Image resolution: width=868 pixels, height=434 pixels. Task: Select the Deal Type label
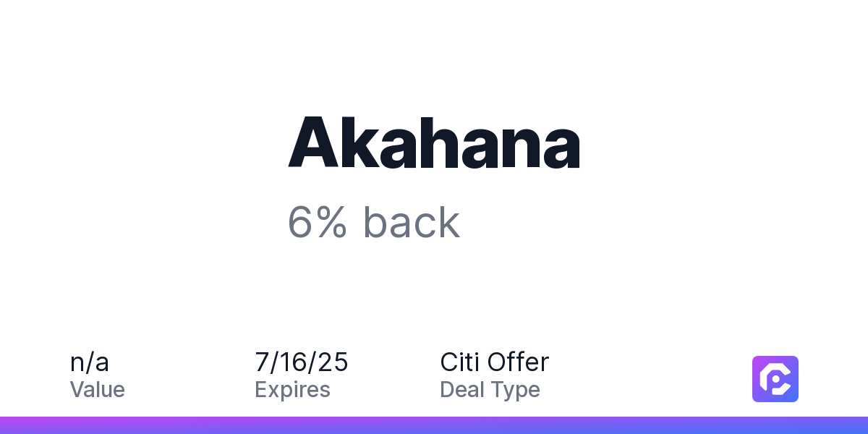[490, 390]
